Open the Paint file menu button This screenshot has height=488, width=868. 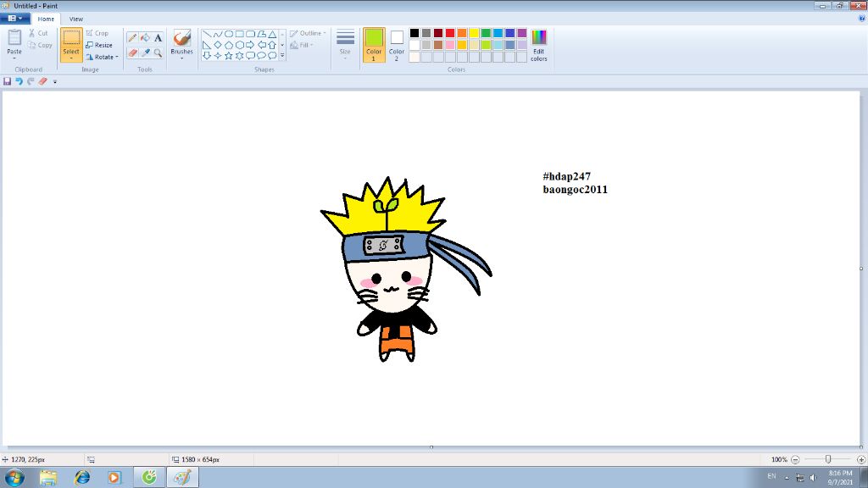[x=15, y=19]
